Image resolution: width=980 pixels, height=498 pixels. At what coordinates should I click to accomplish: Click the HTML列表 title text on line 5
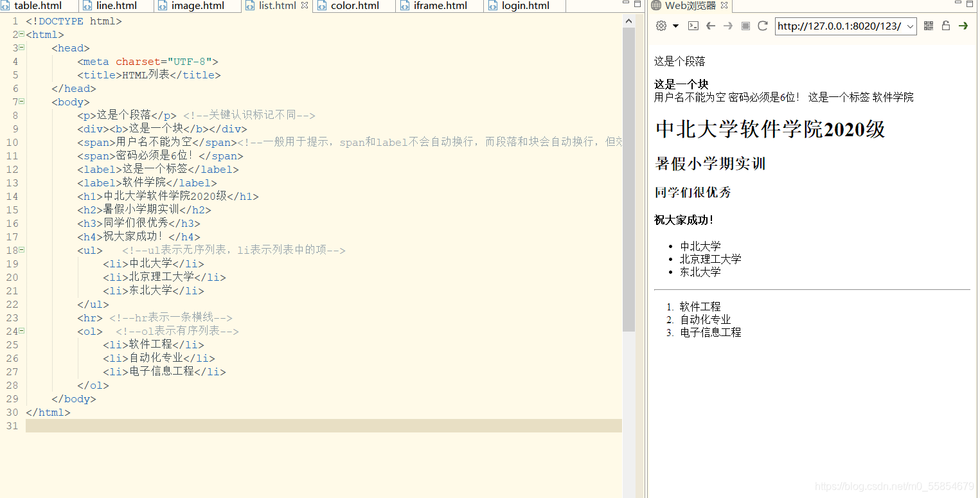coord(146,75)
